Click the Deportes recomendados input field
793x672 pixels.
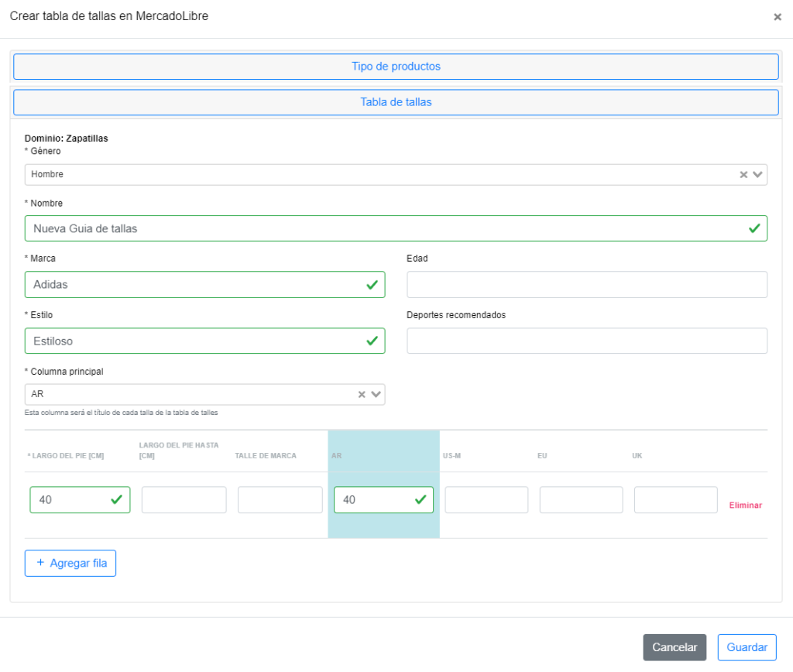tap(587, 341)
